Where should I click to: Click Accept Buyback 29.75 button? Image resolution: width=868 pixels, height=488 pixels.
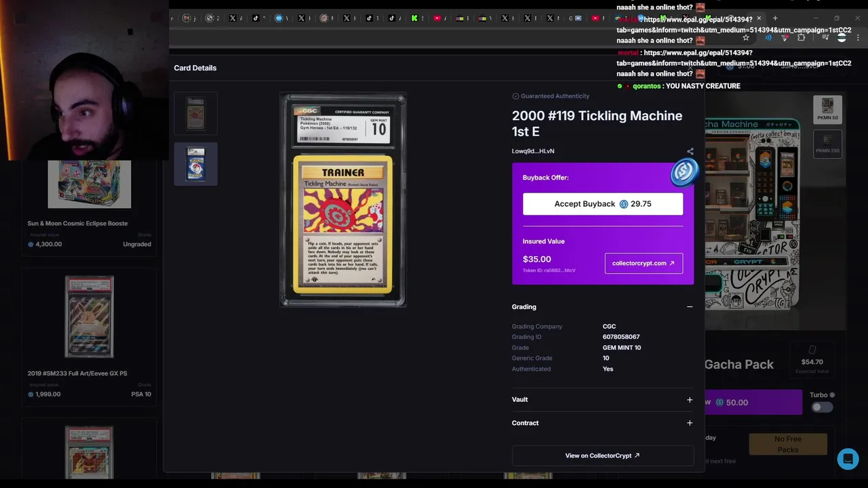603,204
